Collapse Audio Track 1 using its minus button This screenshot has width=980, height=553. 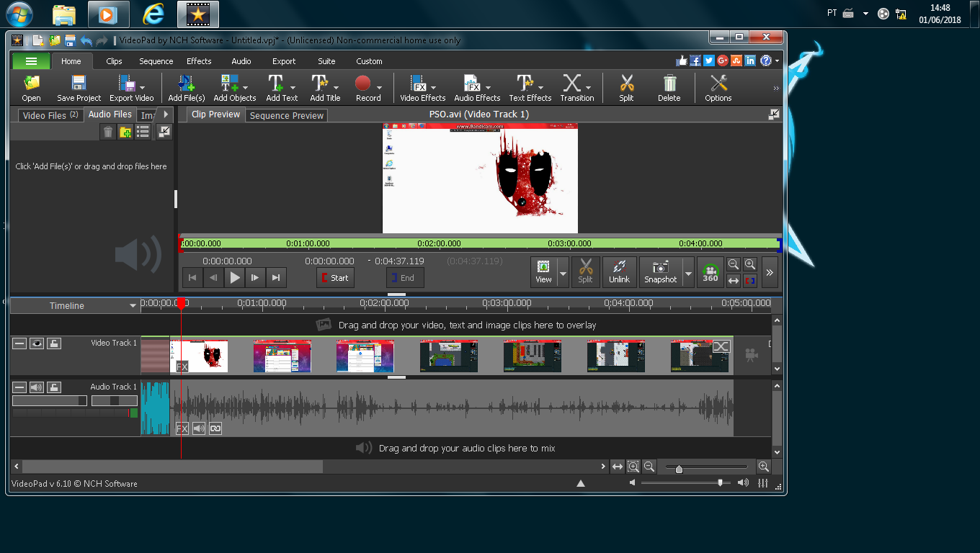pyautogui.click(x=19, y=387)
